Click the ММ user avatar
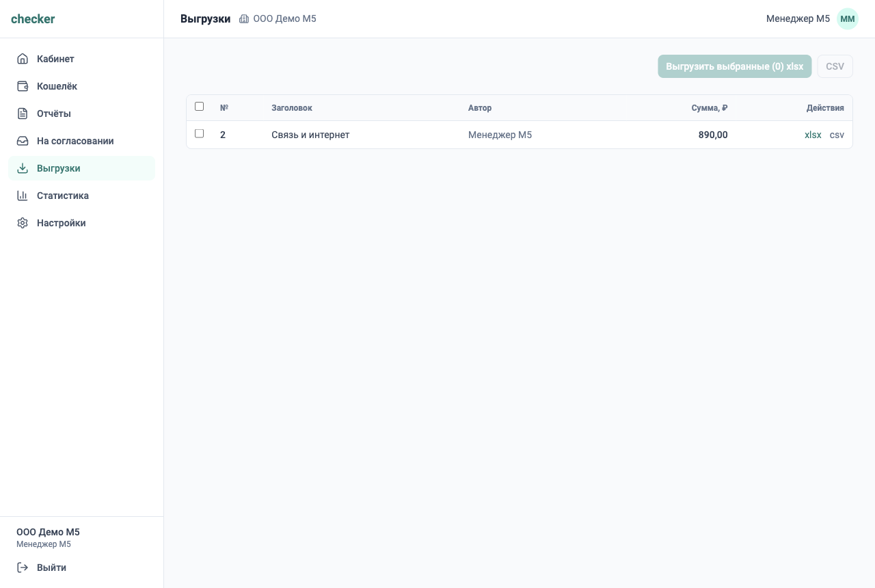Viewport: 875px width, 588px height. 848,19
